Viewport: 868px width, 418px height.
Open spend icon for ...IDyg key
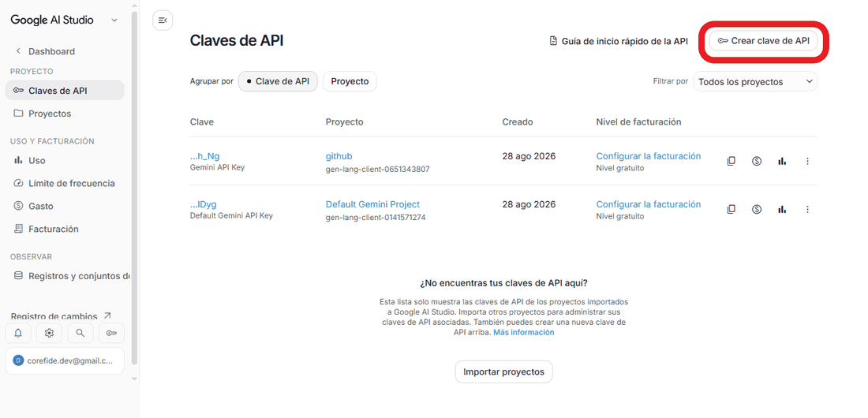click(757, 209)
